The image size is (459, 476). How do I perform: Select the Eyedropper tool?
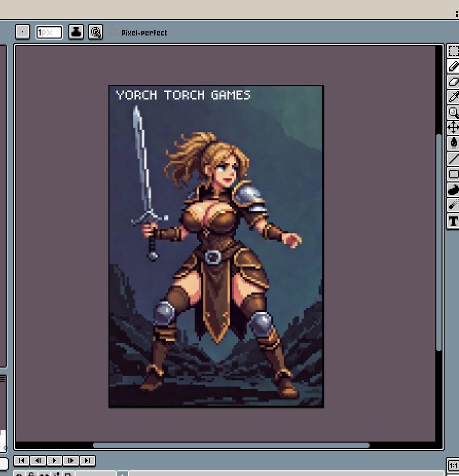pos(453,97)
